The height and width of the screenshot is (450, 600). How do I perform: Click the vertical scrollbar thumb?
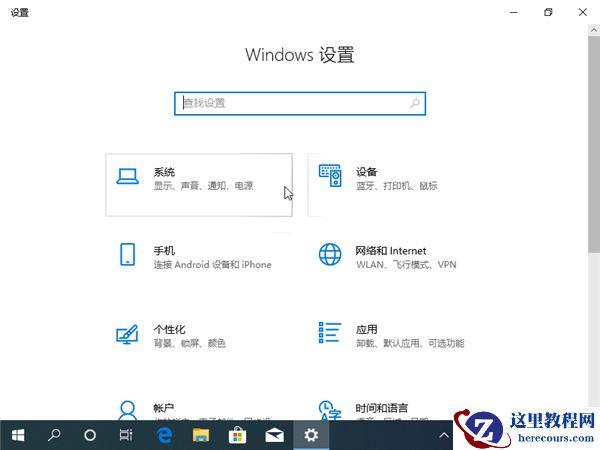[594, 145]
